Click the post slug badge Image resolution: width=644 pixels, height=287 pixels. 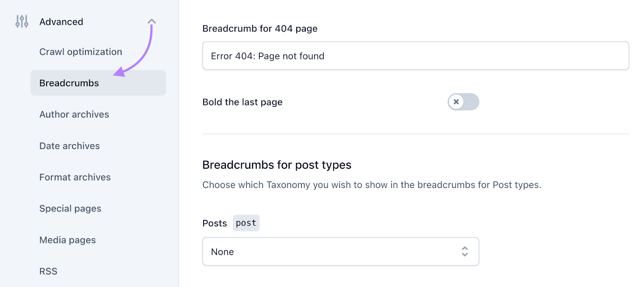tap(246, 223)
